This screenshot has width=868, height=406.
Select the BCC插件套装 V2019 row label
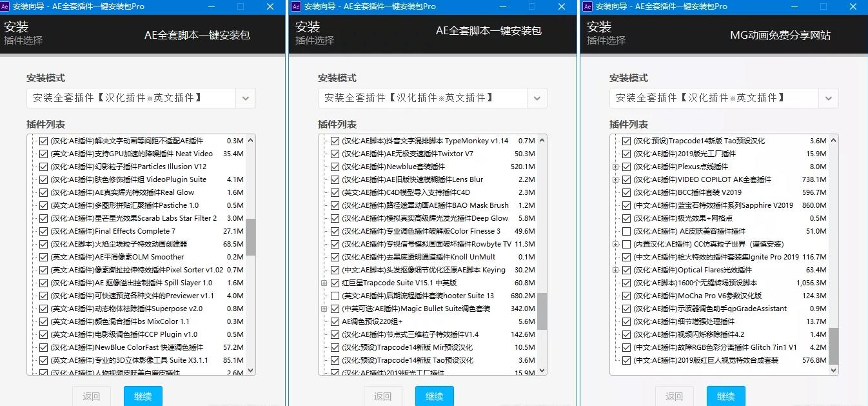687,192
